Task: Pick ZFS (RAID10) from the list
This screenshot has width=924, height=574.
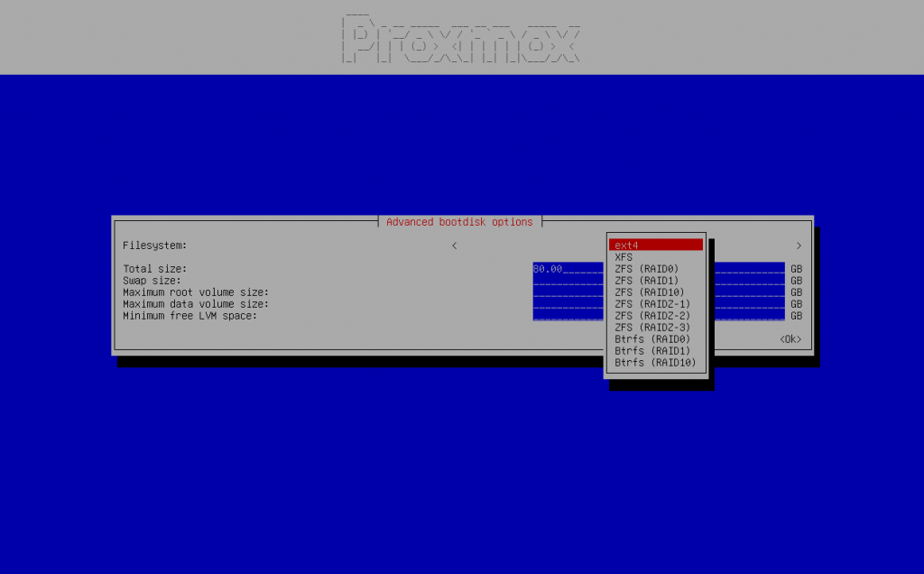Action: (x=650, y=292)
